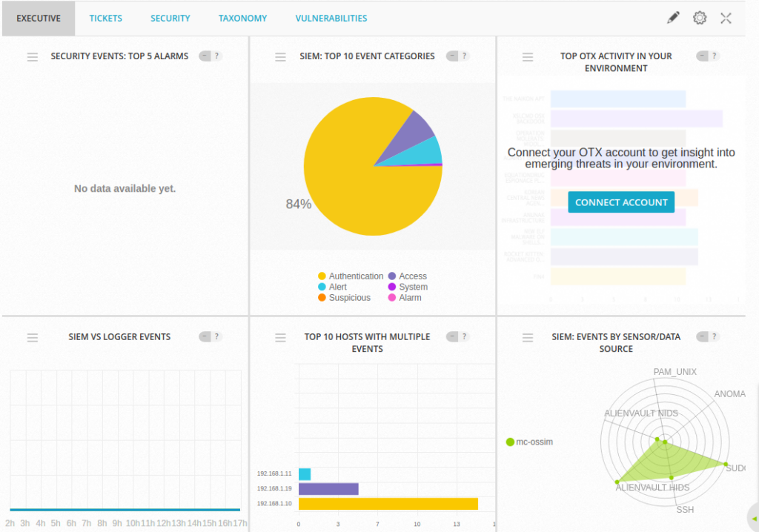Open Top OTX Activity widget hamburger menu
This screenshot has height=532, width=759.
[x=528, y=56]
